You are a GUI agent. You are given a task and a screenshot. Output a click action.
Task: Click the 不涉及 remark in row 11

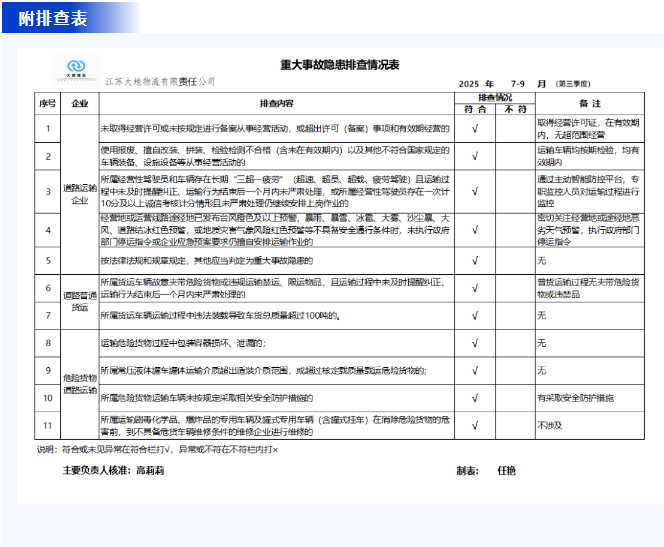point(549,424)
